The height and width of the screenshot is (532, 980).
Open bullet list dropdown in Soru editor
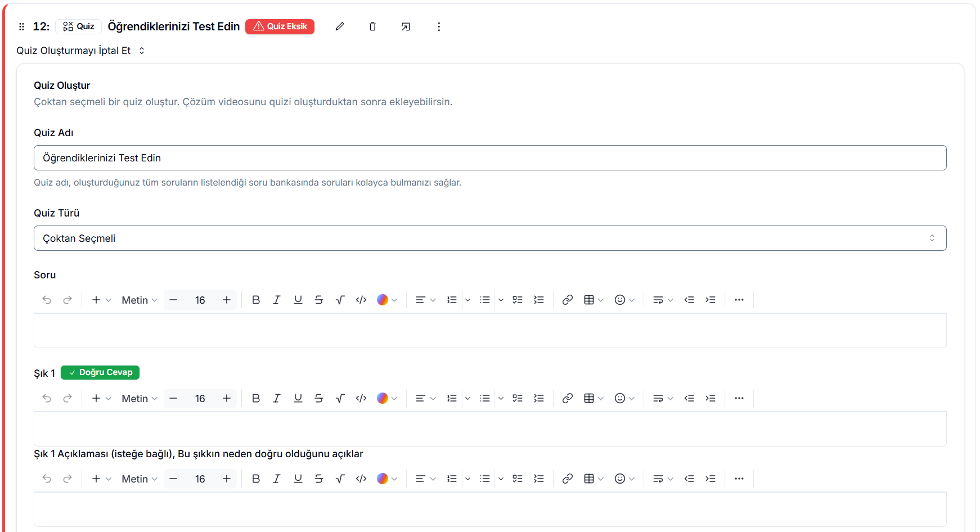point(501,300)
